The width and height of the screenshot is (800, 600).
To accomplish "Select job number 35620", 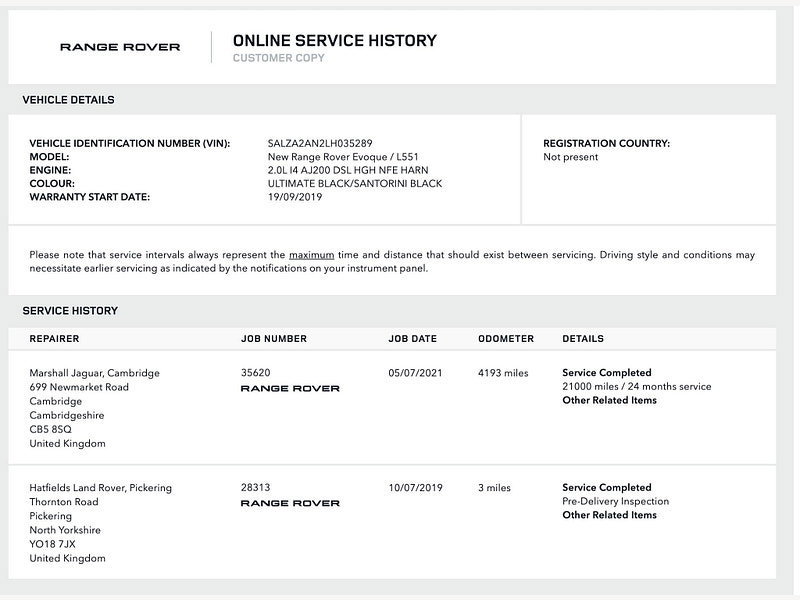I will [x=256, y=372].
